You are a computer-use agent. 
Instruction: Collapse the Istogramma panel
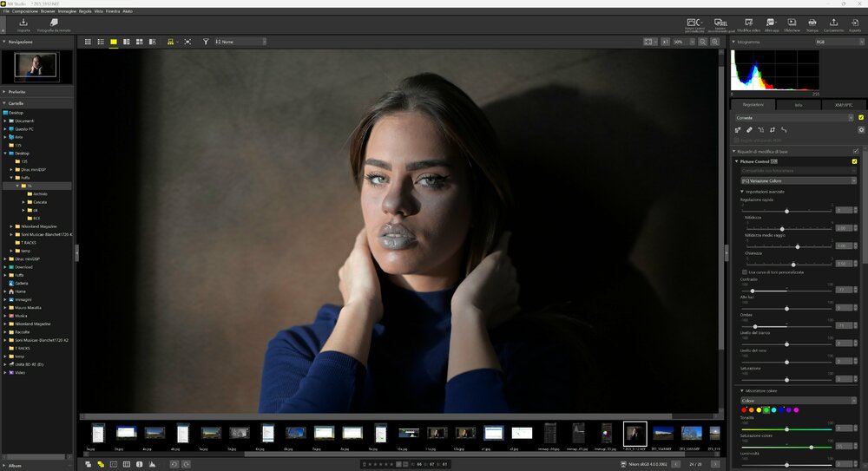click(x=734, y=42)
